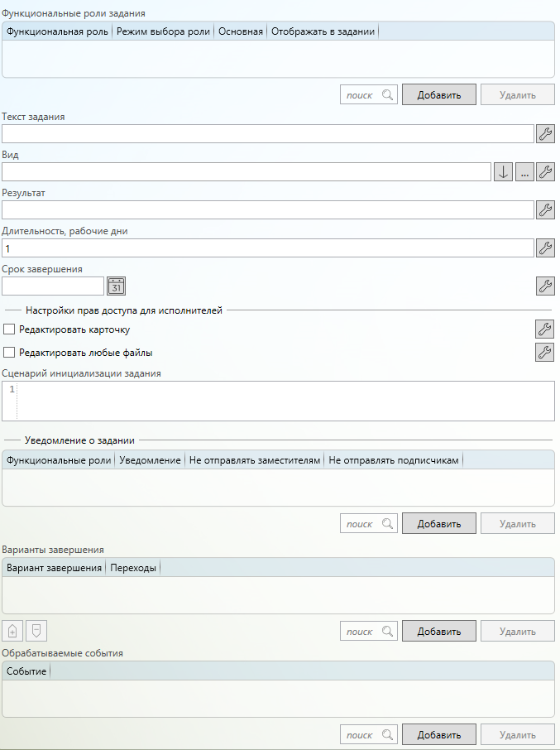
Task: Click search box under Уведомление о задании table
Action: pos(369,524)
